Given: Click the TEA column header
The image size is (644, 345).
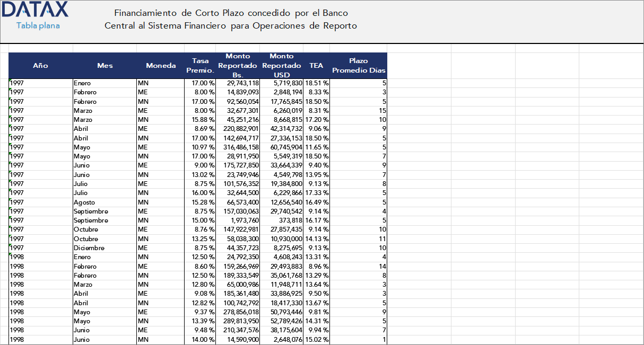Looking at the screenshot, I should point(317,65).
